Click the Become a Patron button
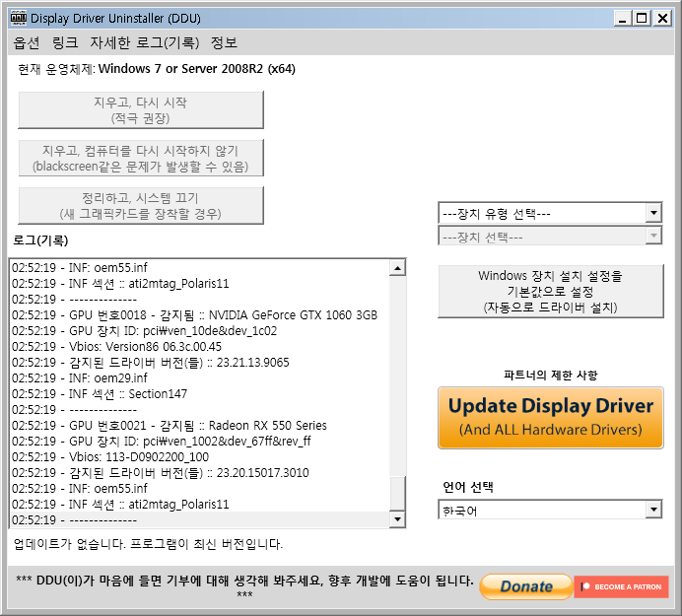Screen dimensions: 682x616 pos(621,586)
